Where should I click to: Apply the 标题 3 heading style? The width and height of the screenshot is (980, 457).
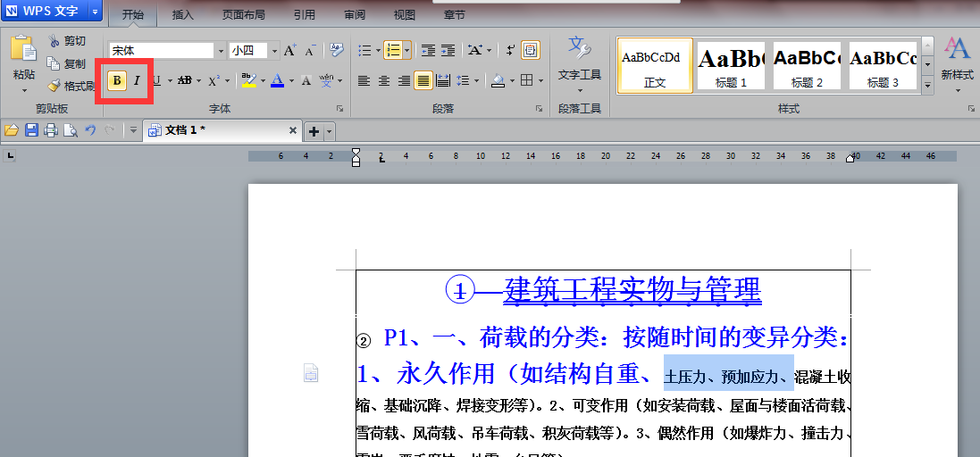(883, 65)
